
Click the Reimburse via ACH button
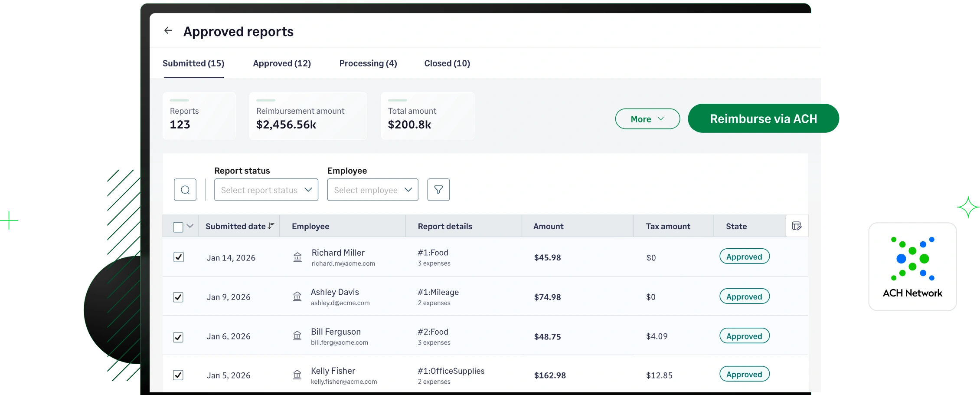coord(763,118)
